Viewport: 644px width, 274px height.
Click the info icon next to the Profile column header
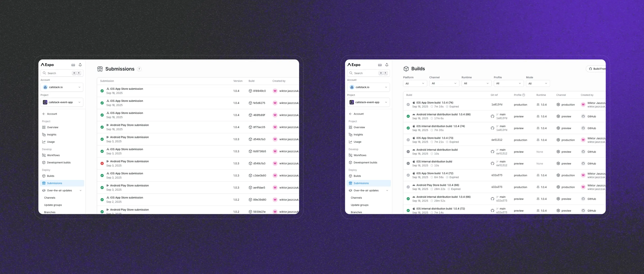coord(524,95)
